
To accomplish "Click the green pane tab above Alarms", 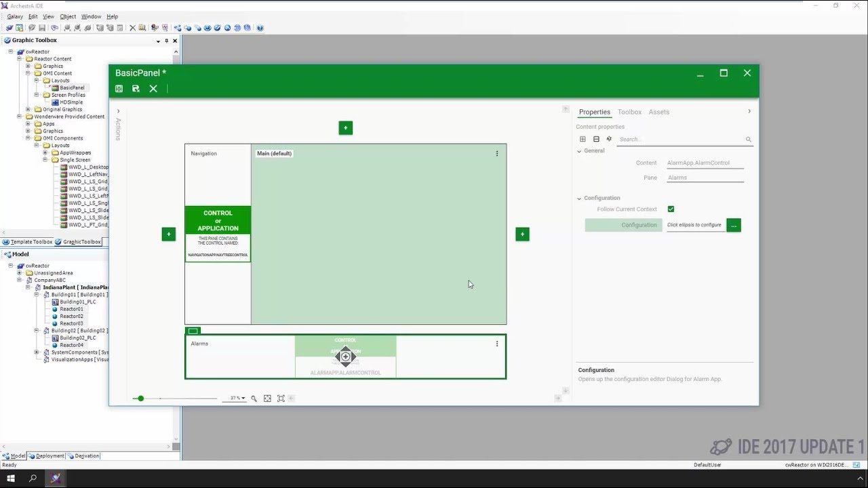I will [x=193, y=331].
